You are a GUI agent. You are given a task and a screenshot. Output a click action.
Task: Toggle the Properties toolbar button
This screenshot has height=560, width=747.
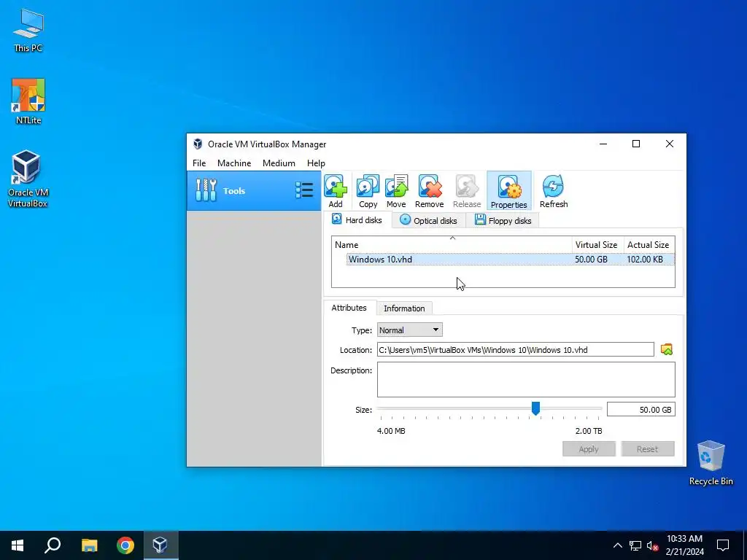[x=508, y=191]
